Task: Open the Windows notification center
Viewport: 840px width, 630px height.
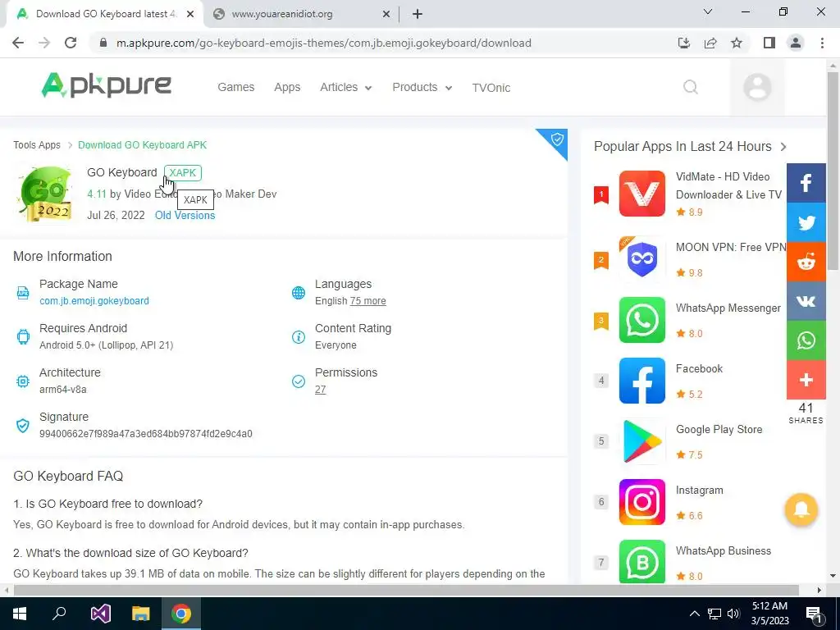Action: tap(815, 614)
